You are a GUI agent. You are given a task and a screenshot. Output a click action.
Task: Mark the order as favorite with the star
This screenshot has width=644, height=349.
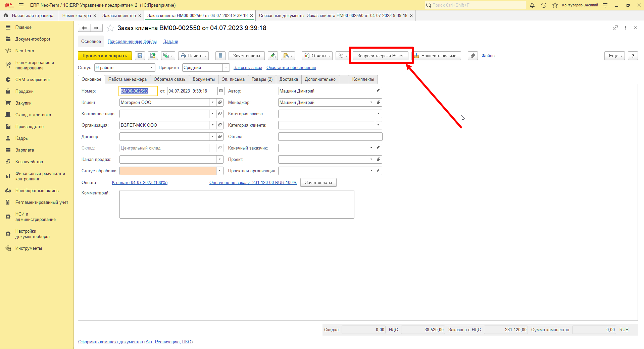point(110,28)
